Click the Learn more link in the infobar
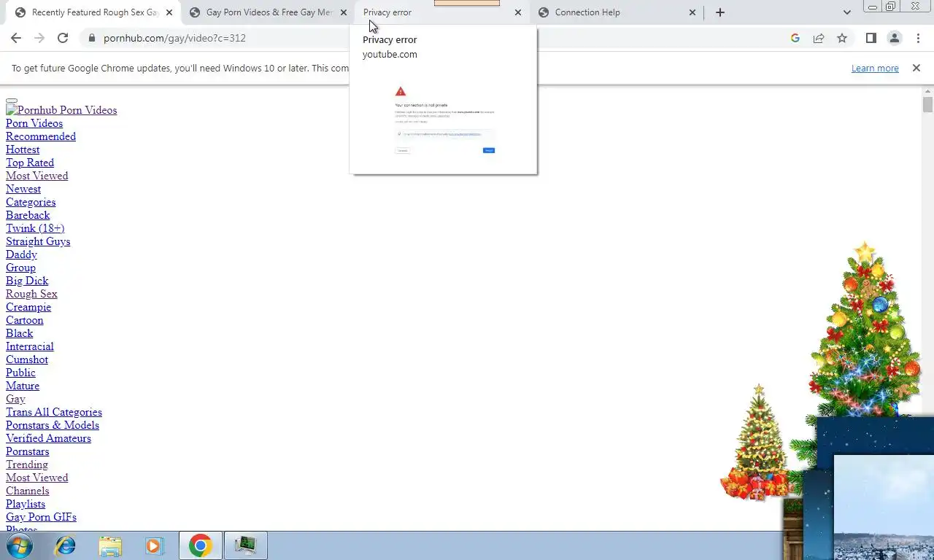Image resolution: width=934 pixels, height=560 pixels. point(875,68)
